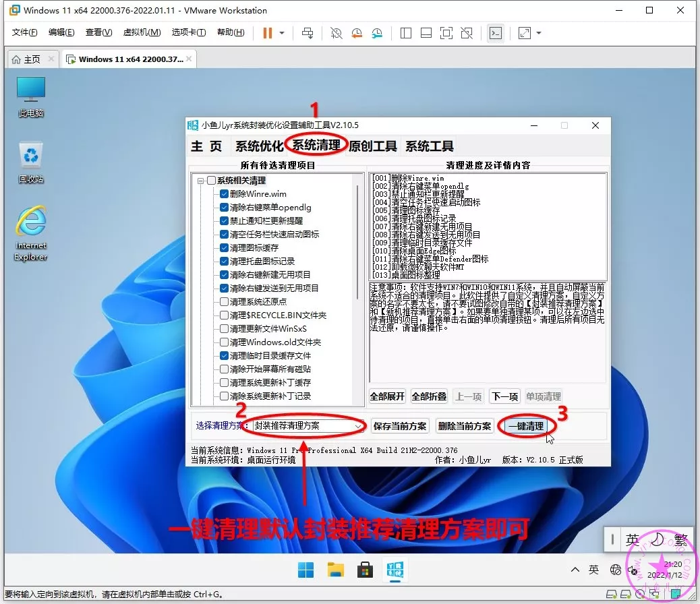This screenshot has height=604, width=700.
Task: Click the send Ctrl+Alt+Del toolbar icon
Action: pos(308,33)
